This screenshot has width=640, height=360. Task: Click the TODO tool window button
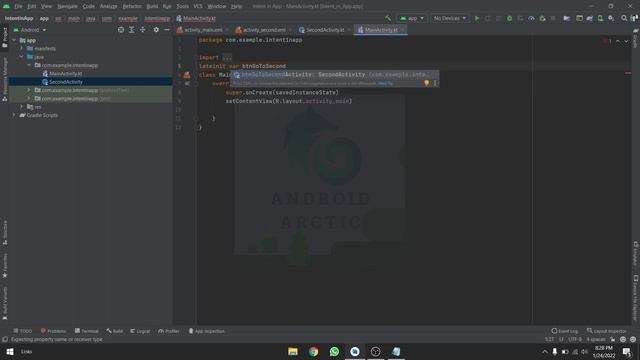point(22,331)
